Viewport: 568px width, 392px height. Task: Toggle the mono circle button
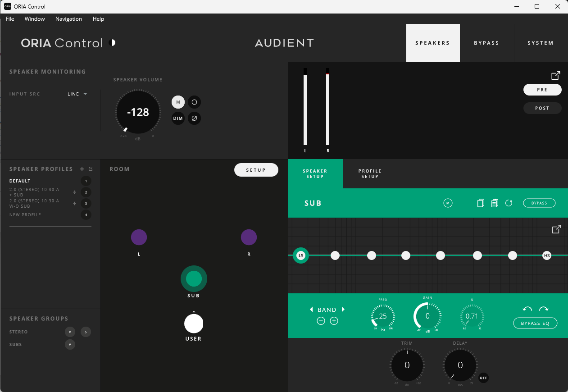click(194, 102)
